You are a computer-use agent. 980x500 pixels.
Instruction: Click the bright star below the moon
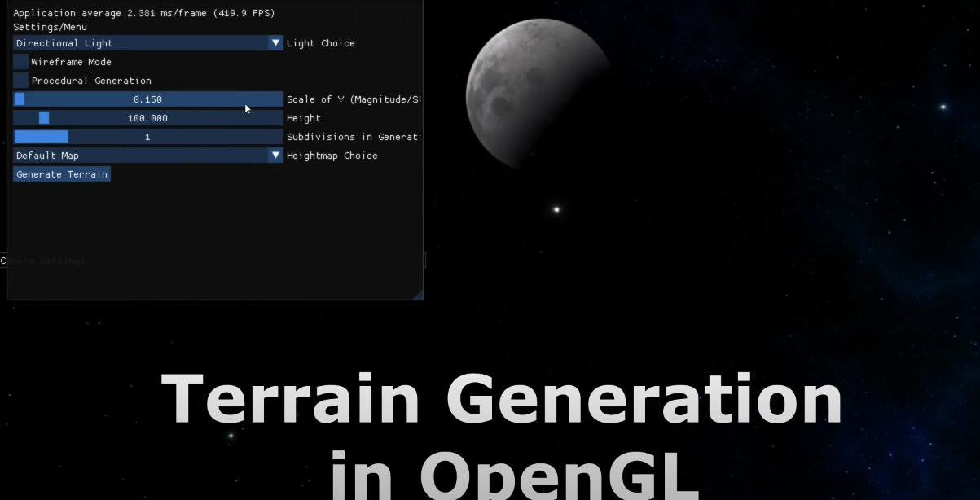556,210
